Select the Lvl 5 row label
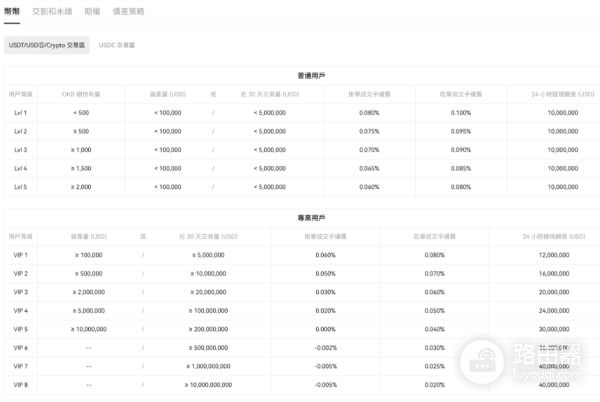The height and width of the screenshot is (402, 600). 21,187
